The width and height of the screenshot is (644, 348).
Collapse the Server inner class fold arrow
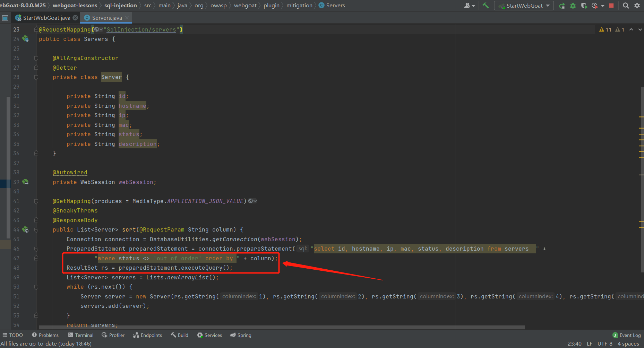(36, 77)
